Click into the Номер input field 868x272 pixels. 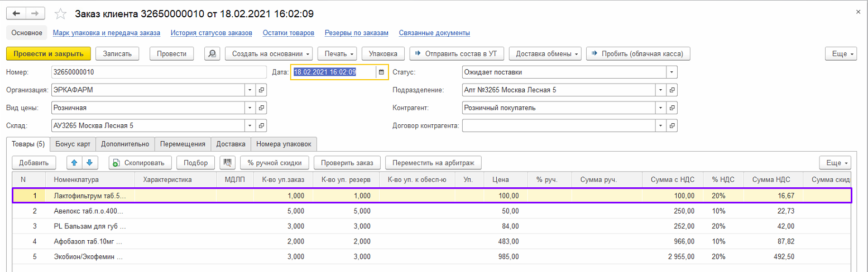coord(159,72)
